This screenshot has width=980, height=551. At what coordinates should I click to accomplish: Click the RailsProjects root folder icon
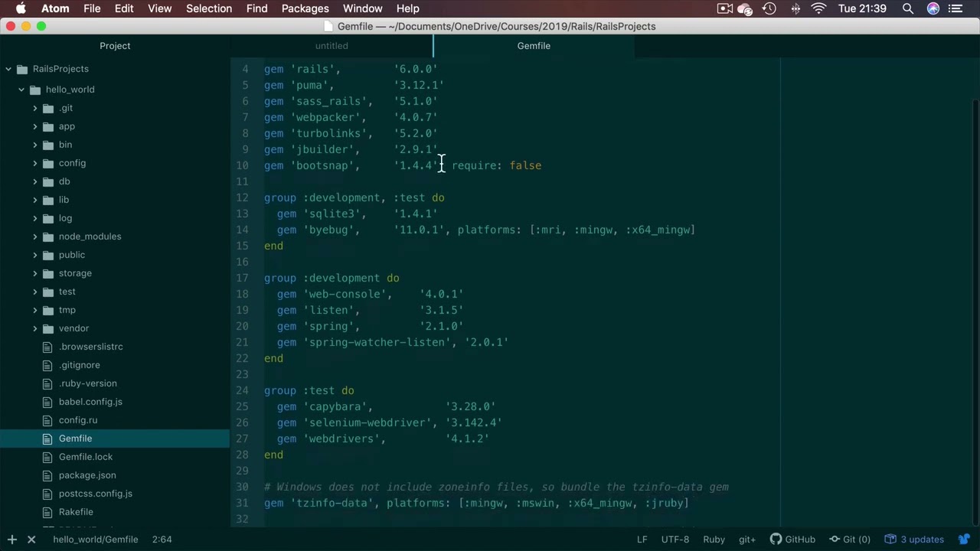(21, 69)
